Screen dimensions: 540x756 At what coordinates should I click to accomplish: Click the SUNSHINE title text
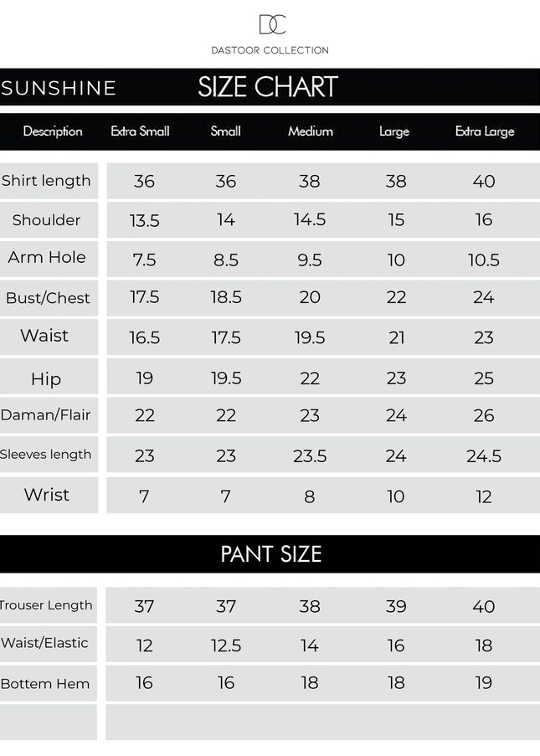click(59, 89)
